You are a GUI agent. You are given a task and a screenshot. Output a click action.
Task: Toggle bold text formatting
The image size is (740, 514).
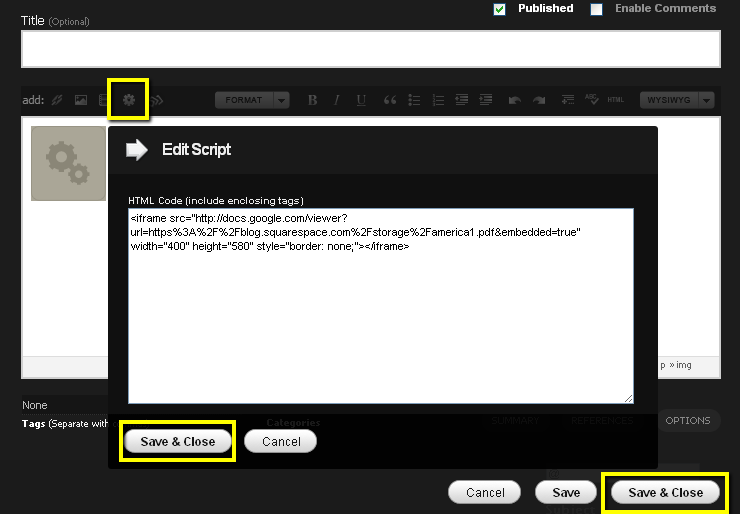pyautogui.click(x=312, y=100)
